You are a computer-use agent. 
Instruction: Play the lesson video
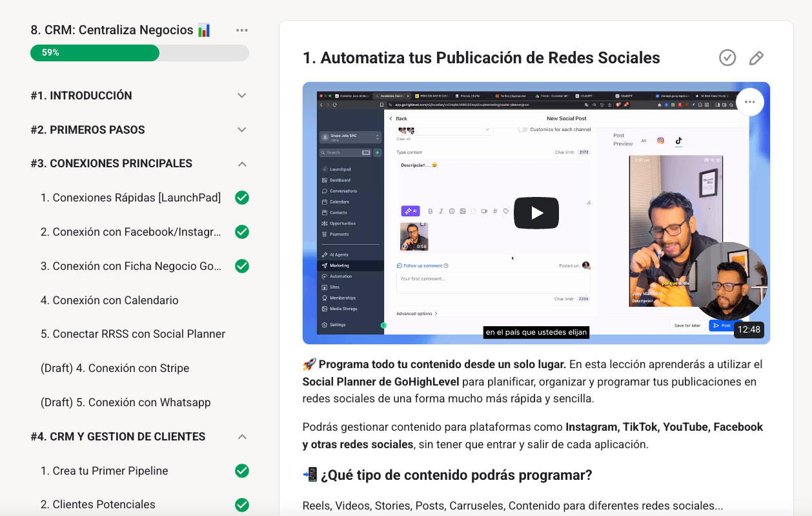point(536,213)
